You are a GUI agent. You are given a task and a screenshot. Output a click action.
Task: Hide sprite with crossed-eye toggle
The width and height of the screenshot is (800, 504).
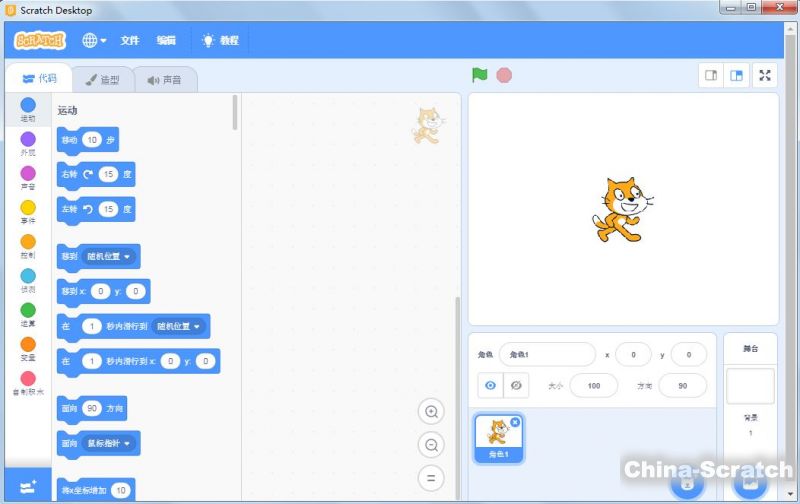[516, 385]
